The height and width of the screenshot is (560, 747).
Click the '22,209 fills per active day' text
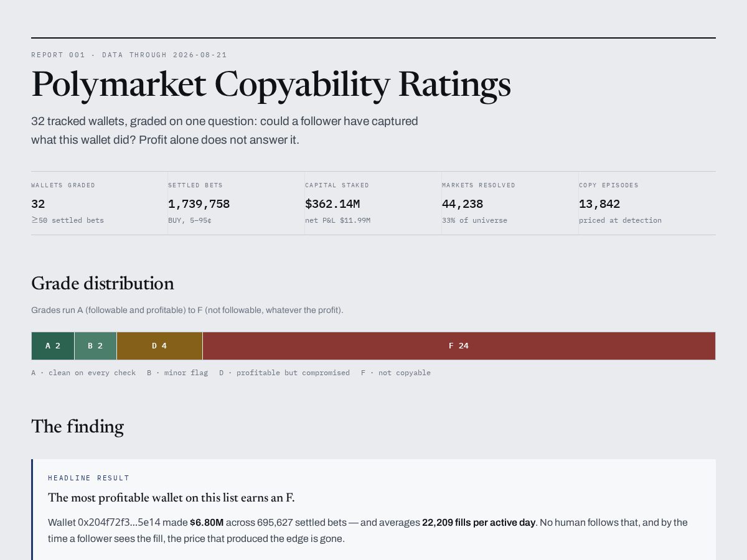[x=479, y=523]
